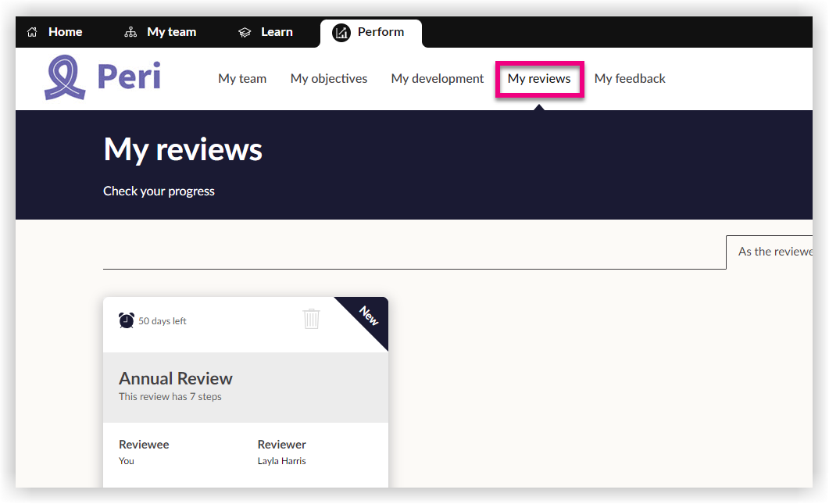
Task: Switch to the My objectives tab
Action: 328,78
